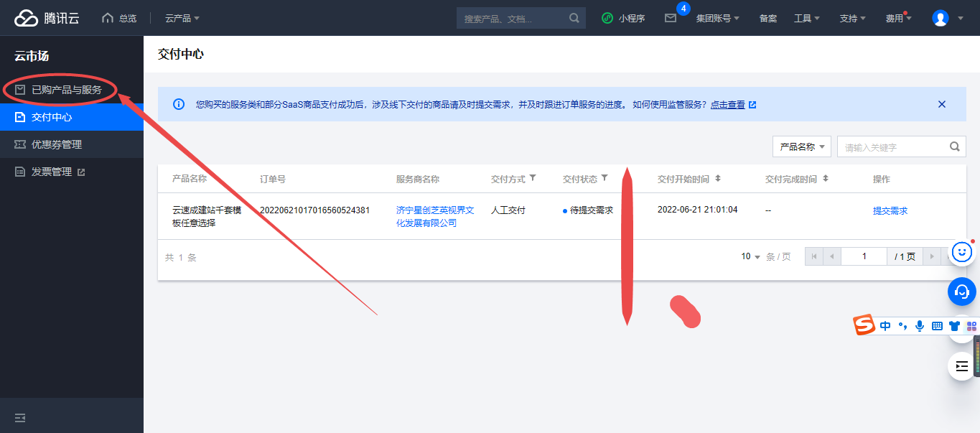This screenshot has height=433, width=980.
Task: Click the 提交需求 action link
Action: (890, 210)
